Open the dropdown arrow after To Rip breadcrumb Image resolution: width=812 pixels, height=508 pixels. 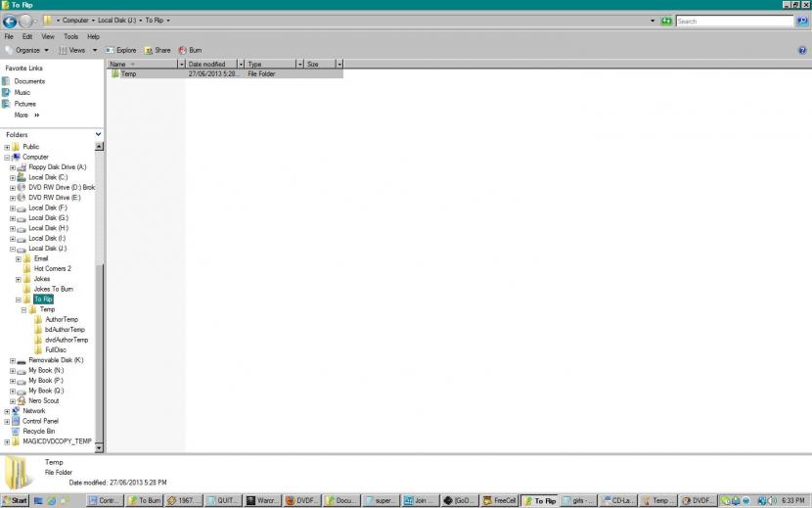pyautogui.click(x=168, y=21)
